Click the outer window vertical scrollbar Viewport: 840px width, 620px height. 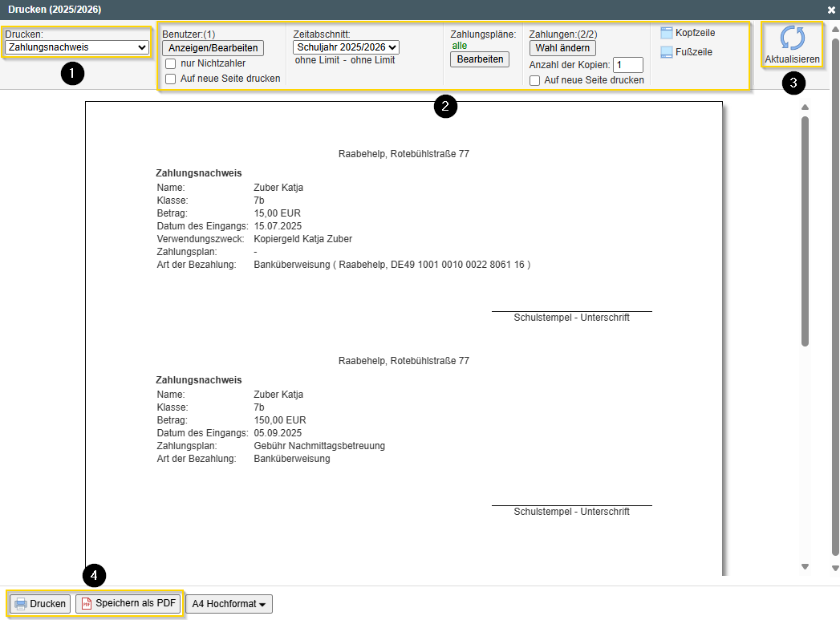835,297
